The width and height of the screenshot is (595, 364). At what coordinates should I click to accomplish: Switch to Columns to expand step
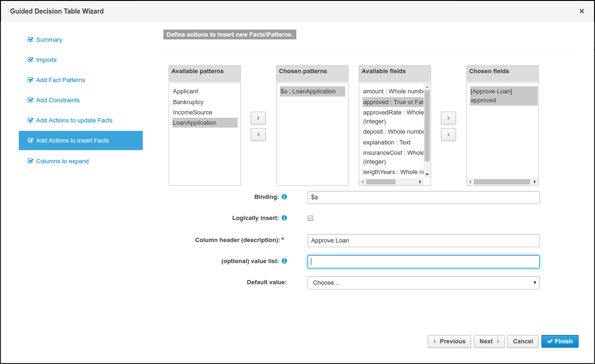[62, 161]
